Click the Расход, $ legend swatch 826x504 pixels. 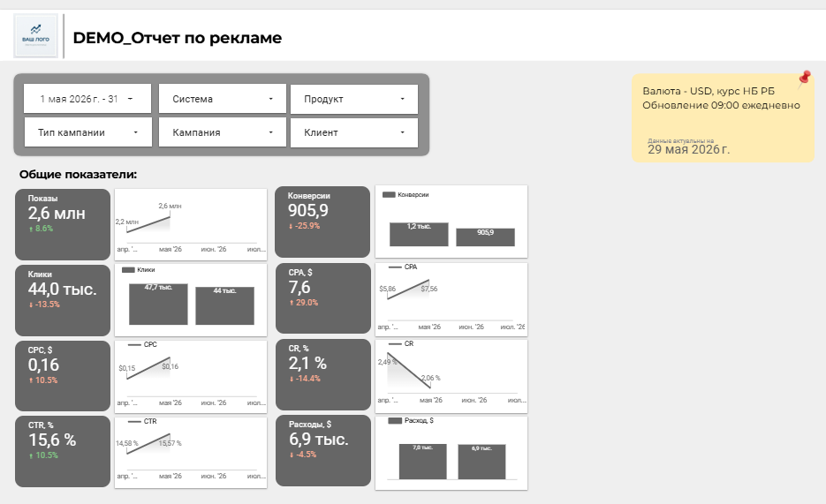[395, 421]
